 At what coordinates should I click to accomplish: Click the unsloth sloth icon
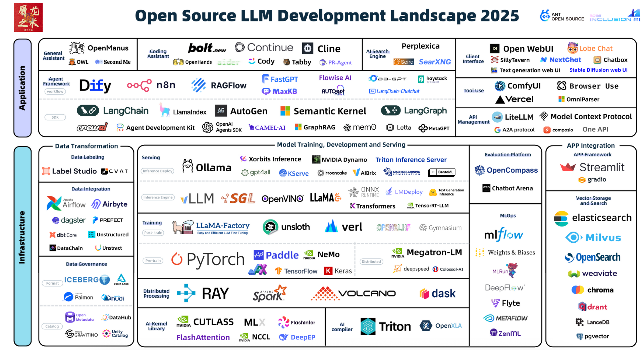(x=270, y=227)
